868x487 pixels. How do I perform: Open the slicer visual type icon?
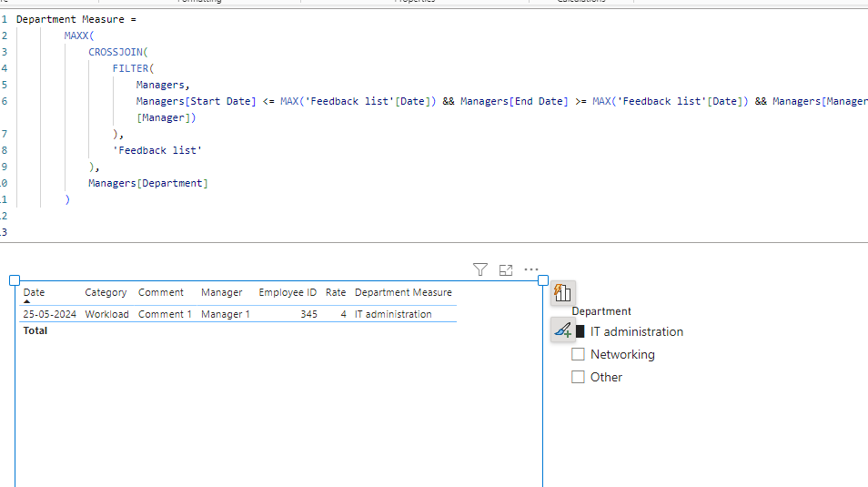click(x=562, y=292)
